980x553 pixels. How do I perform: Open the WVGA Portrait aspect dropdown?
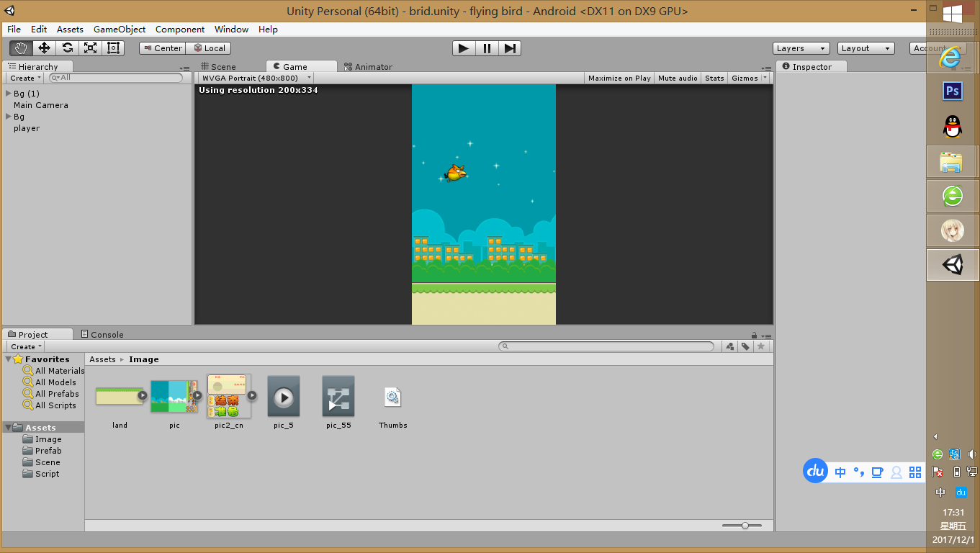pyautogui.click(x=256, y=78)
